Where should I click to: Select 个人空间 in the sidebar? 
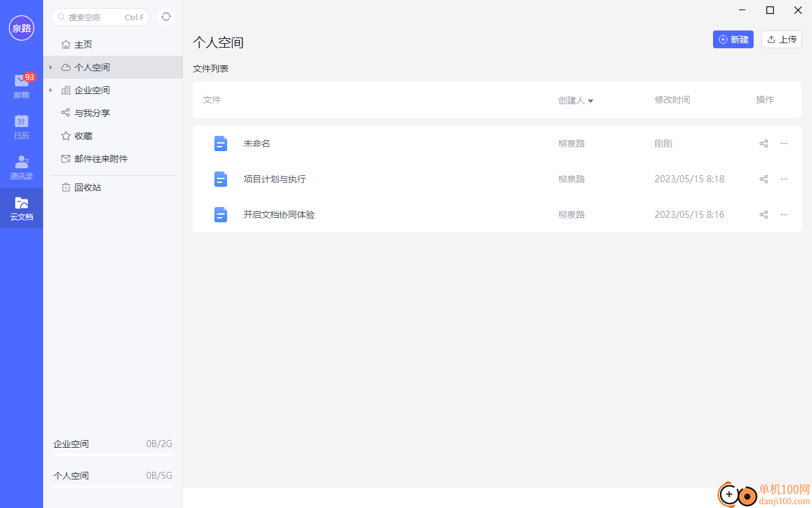click(x=113, y=67)
